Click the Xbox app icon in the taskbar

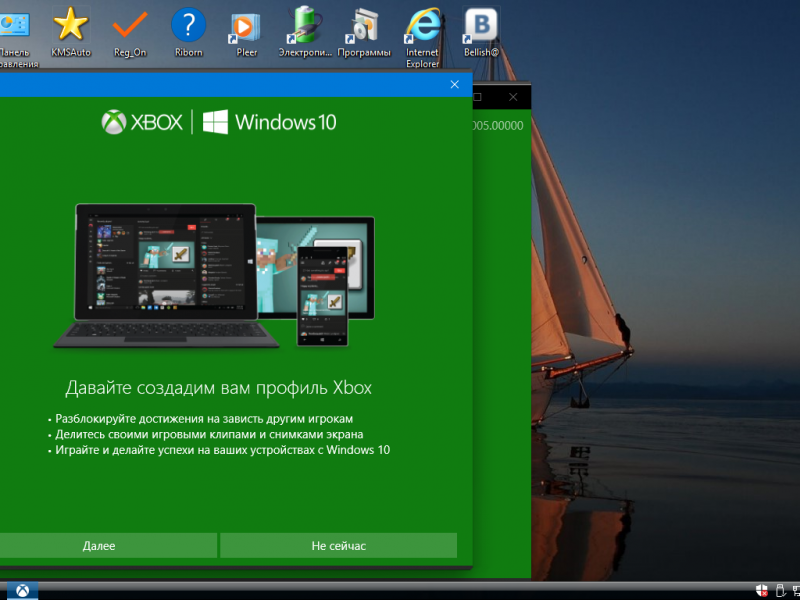click(x=22, y=591)
